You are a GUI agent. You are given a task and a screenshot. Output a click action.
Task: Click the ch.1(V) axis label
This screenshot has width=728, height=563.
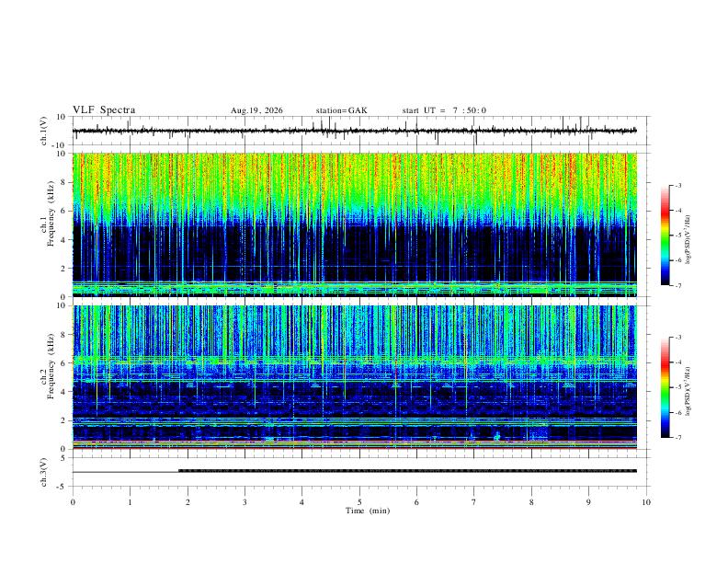coord(44,131)
